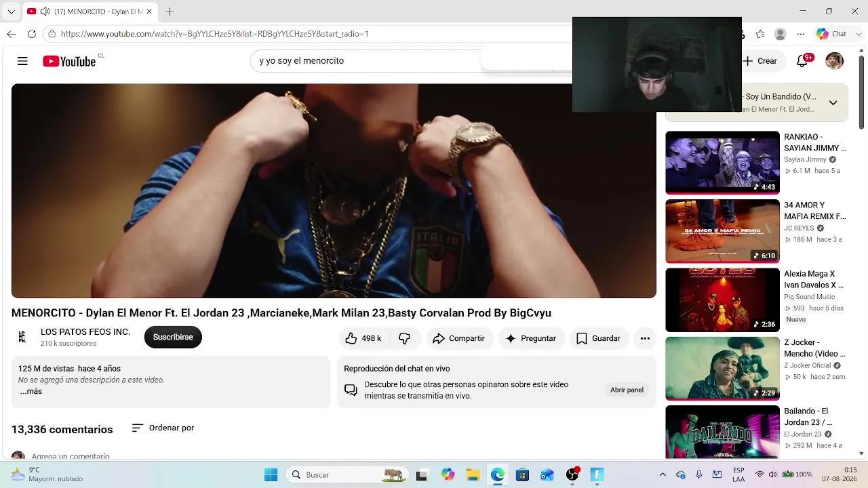Click the '125 M de vistas' text
The width and height of the screenshot is (868, 488).
[x=46, y=369]
